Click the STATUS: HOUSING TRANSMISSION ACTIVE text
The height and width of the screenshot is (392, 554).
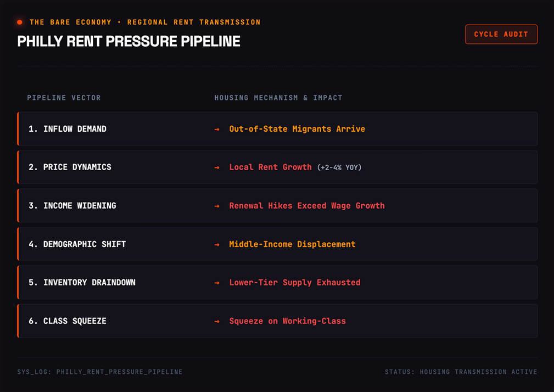[x=461, y=372]
